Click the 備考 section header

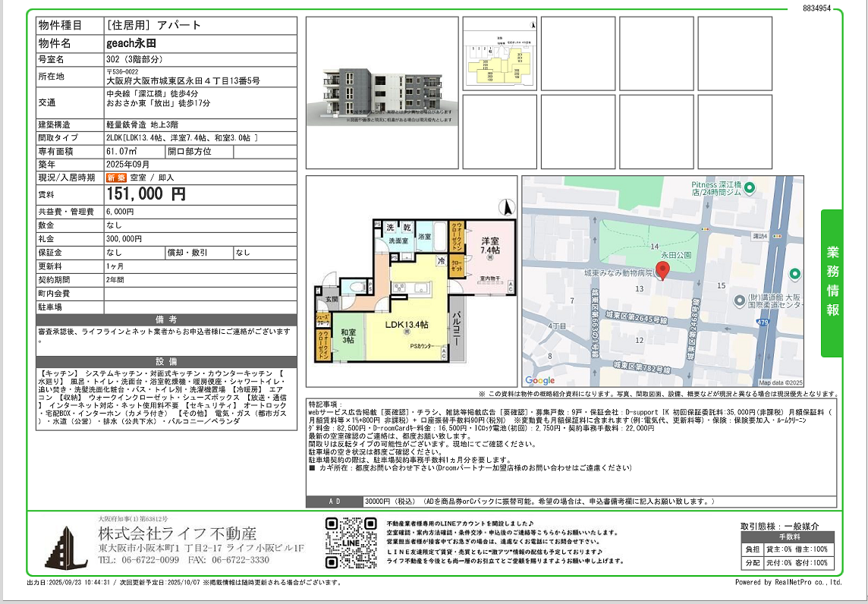[x=166, y=319]
